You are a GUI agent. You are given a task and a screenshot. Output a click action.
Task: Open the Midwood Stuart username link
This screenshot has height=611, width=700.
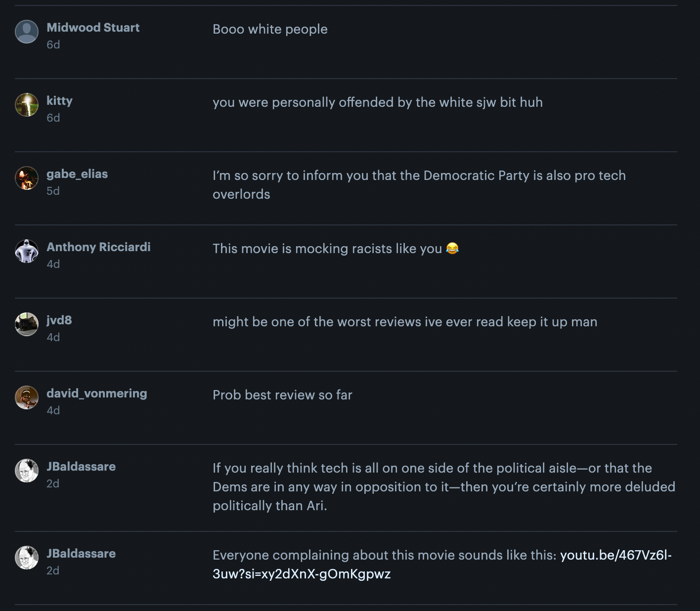click(93, 28)
